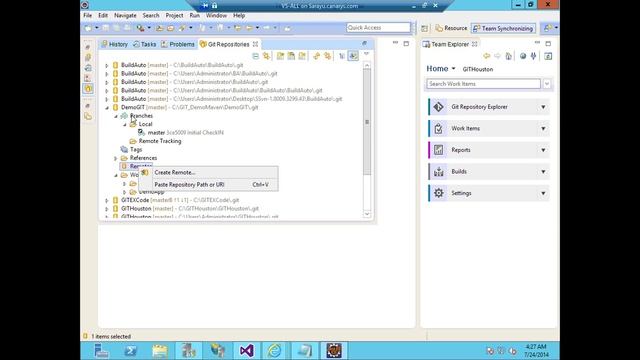Viewport: 640px width, 360px height.
Task: Click the Work Items button
Action: (x=489, y=129)
